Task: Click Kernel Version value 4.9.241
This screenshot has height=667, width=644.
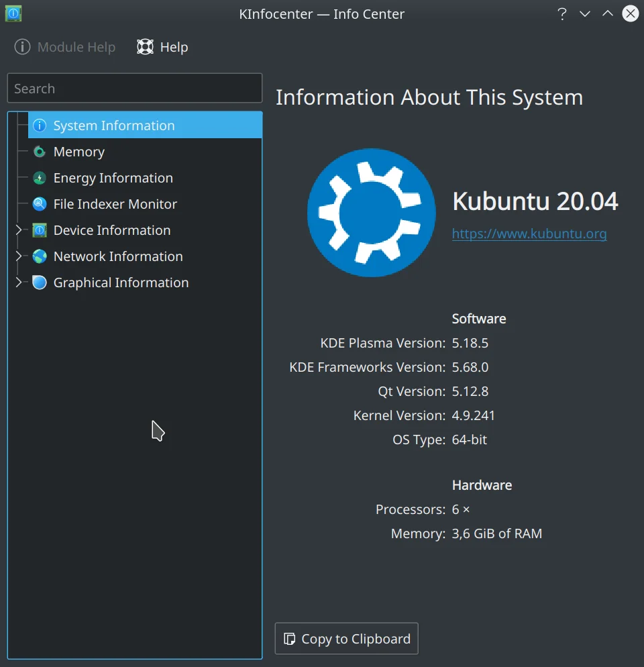Action: (474, 415)
